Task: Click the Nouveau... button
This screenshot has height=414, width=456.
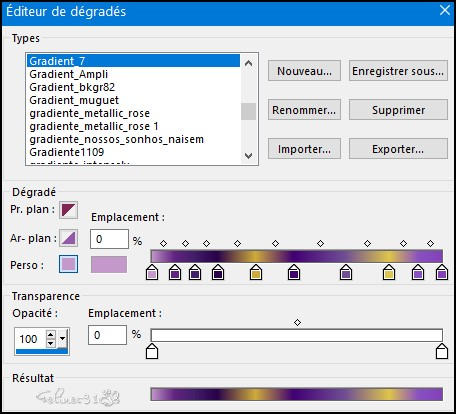Action: point(304,71)
